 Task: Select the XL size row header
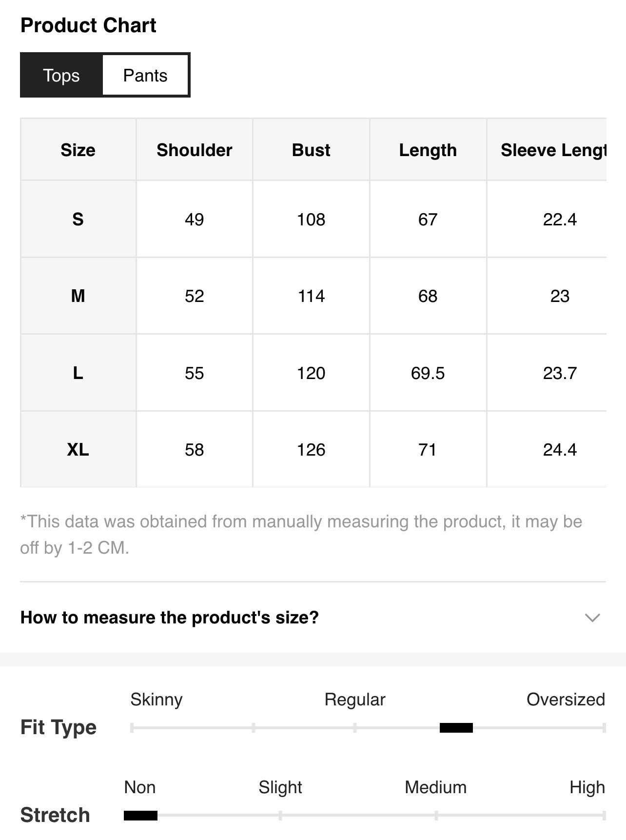click(78, 449)
